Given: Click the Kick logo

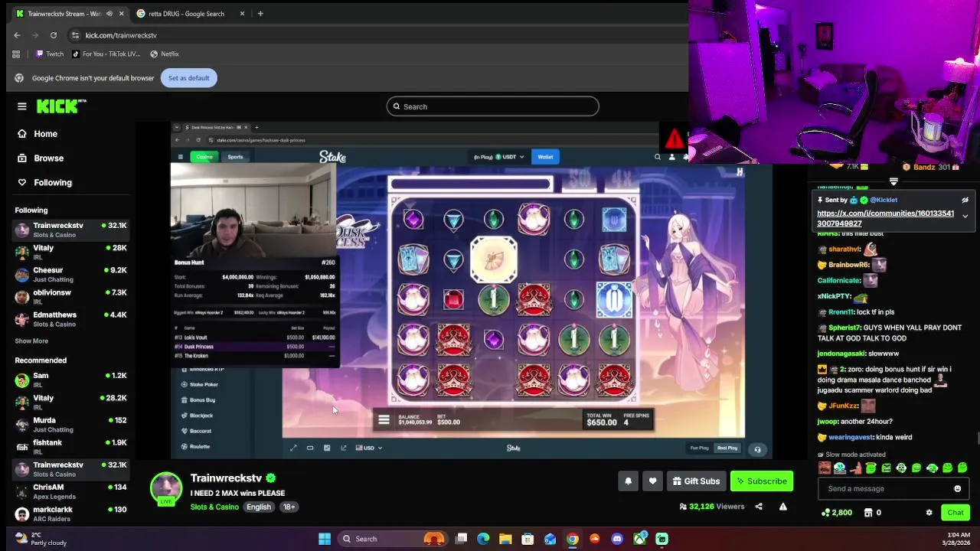Looking at the screenshot, I should tap(61, 106).
